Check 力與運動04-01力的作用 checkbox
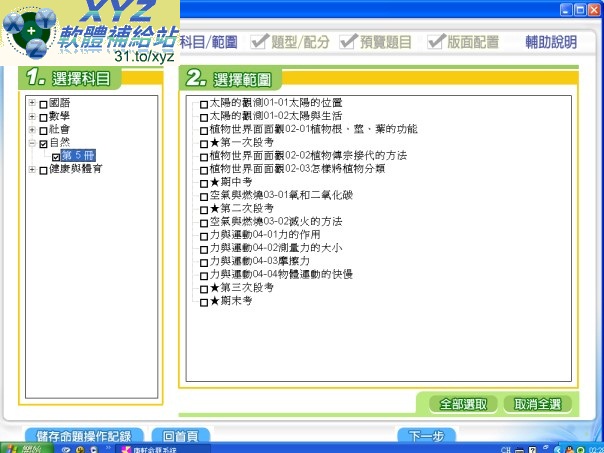 (x=204, y=237)
